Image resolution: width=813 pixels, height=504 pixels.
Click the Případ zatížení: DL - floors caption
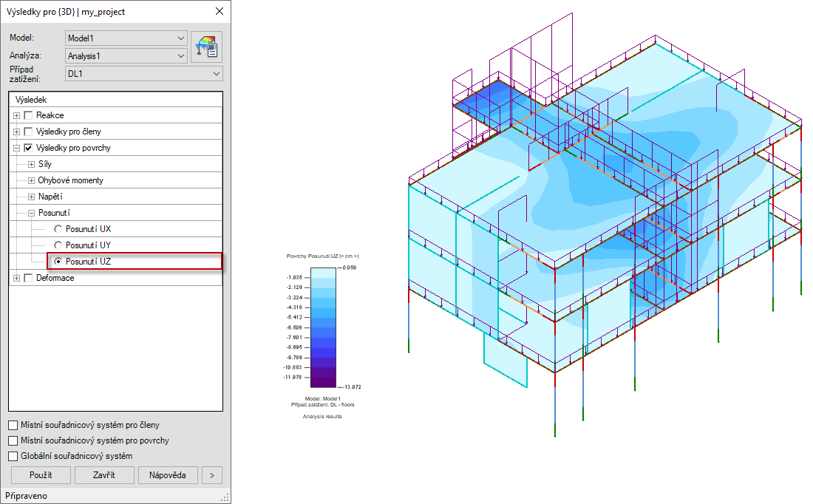[x=322, y=404]
